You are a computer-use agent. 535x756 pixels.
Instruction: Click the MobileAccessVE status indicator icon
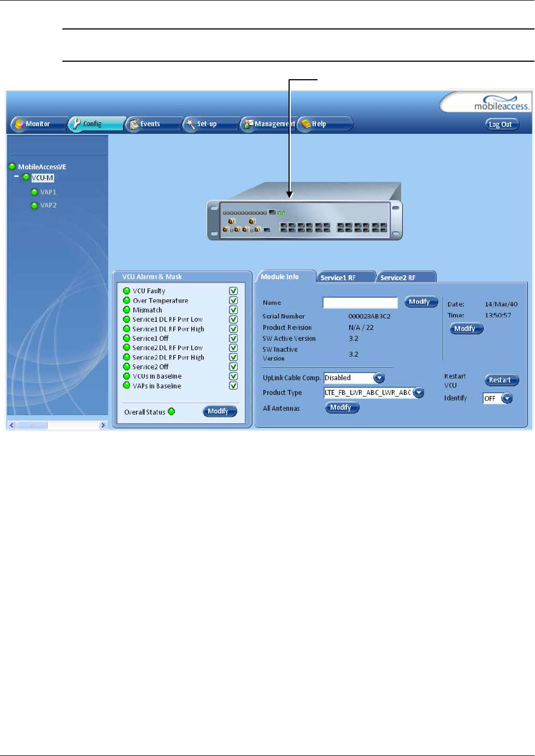click(12, 167)
